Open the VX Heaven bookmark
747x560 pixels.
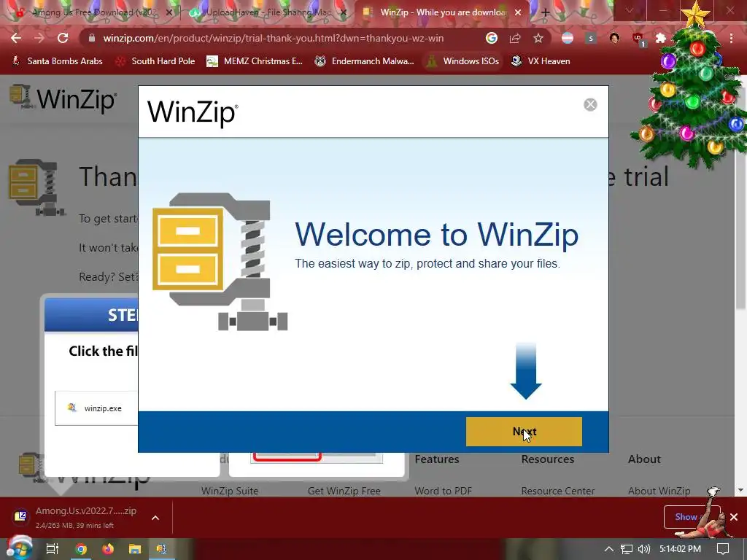(x=541, y=61)
